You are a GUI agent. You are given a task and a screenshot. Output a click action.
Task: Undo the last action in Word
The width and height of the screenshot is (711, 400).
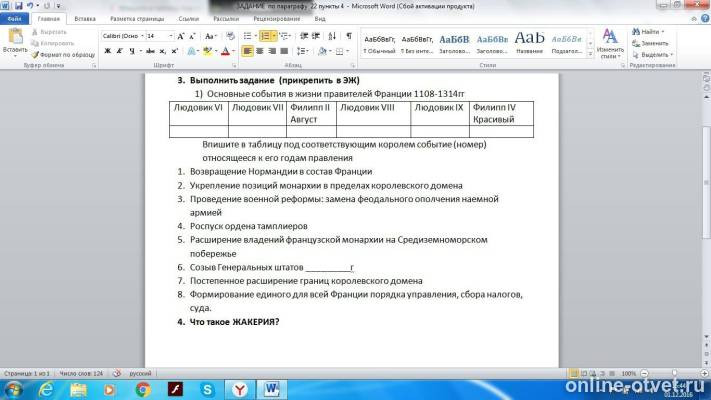pyautogui.click(x=30, y=6)
